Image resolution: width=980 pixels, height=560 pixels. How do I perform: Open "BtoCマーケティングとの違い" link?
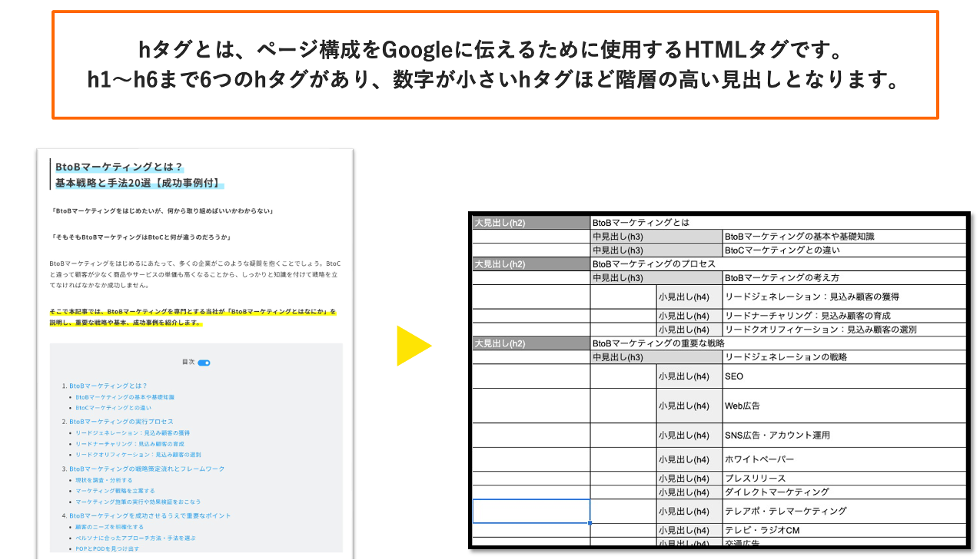pos(114,409)
